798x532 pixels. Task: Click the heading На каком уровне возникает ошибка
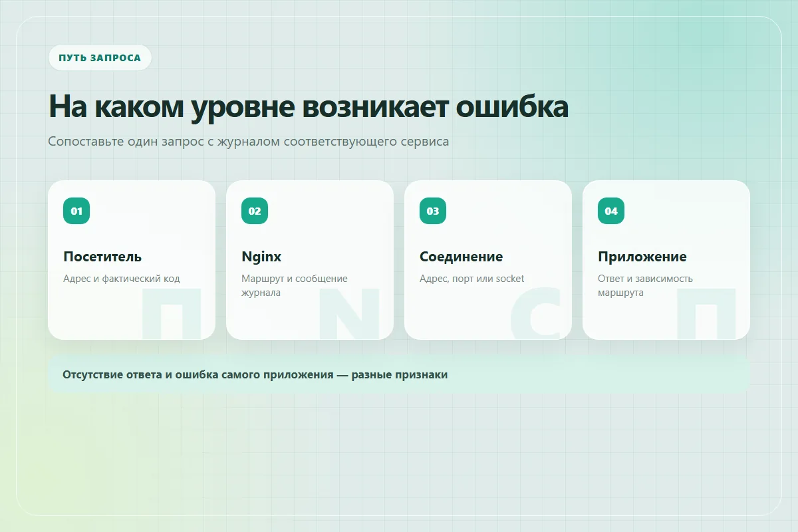point(309,106)
